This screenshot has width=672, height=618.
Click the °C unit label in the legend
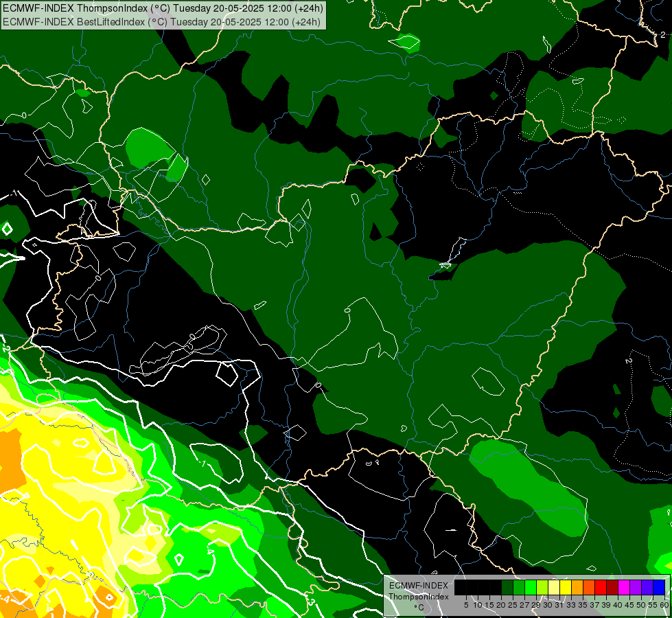(419, 608)
